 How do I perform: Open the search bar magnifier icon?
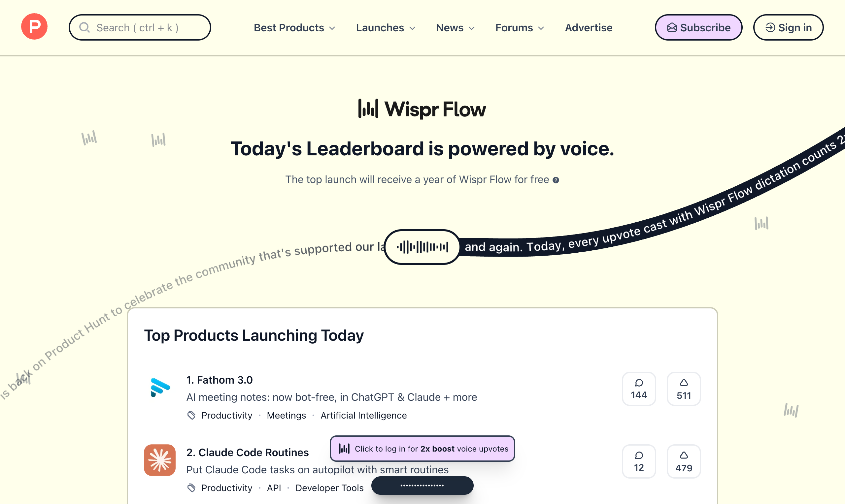click(x=84, y=27)
